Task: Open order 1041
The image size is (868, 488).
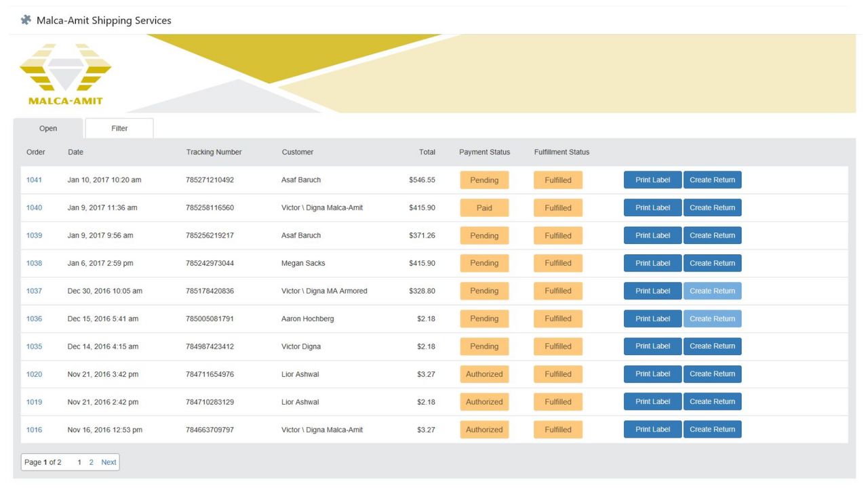Action: tap(34, 180)
